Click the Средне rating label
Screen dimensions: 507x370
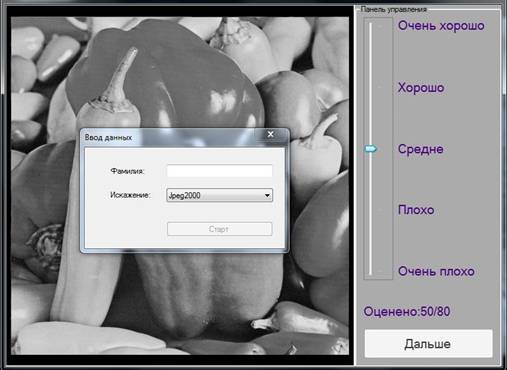pyautogui.click(x=421, y=149)
